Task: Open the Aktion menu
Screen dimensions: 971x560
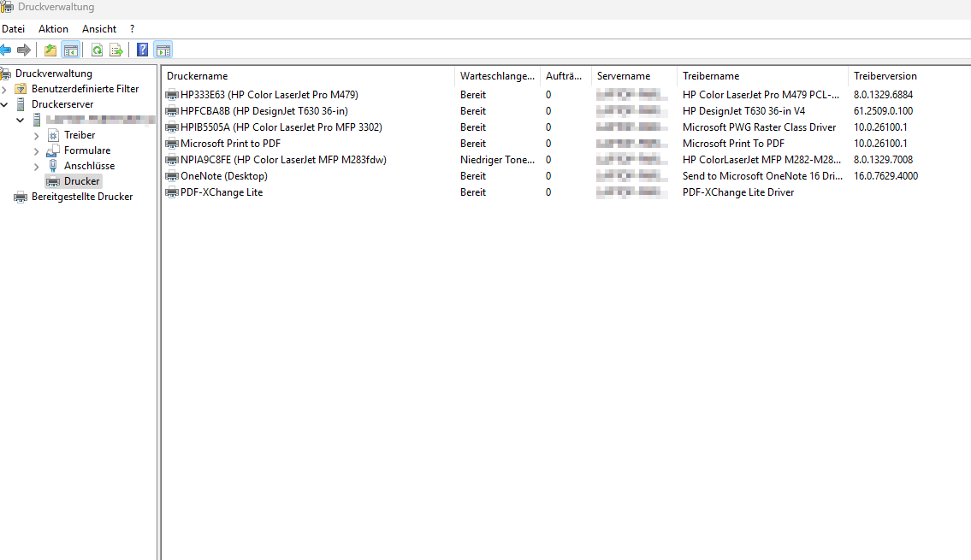Action: tap(53, 29)
